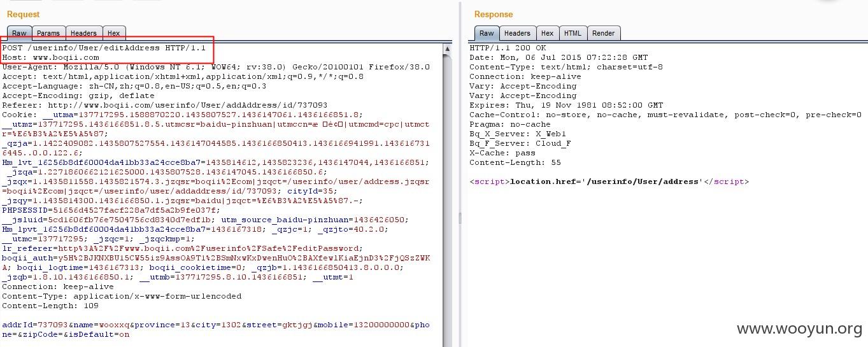Click the 'Accept: text/html' header line

point(183,76)
